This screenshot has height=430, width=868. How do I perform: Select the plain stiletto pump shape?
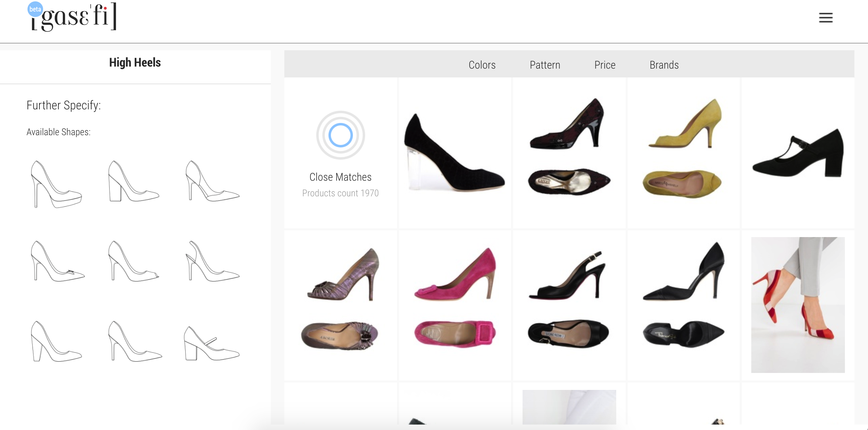(x=135, y=342)
